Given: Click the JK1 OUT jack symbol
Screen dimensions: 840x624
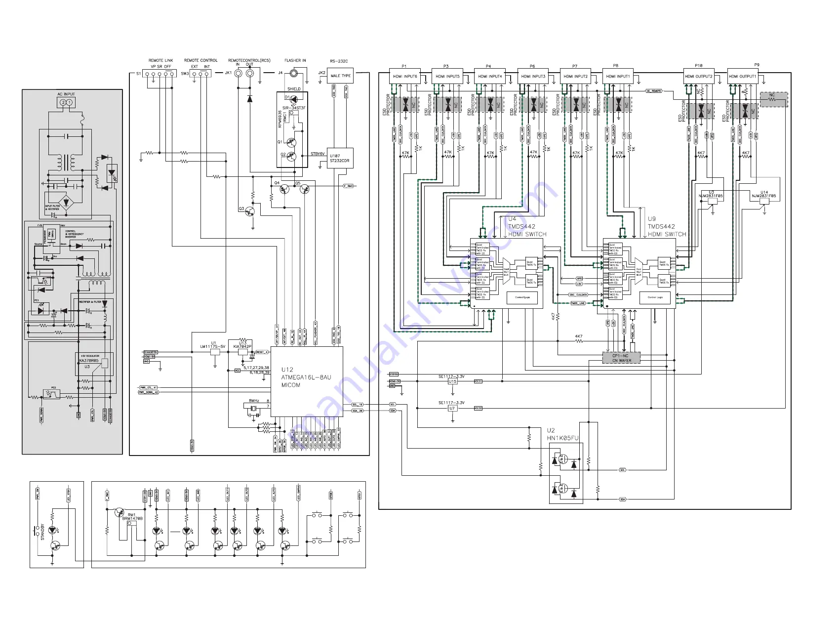Looking at the screenshot, I should 250,73.
